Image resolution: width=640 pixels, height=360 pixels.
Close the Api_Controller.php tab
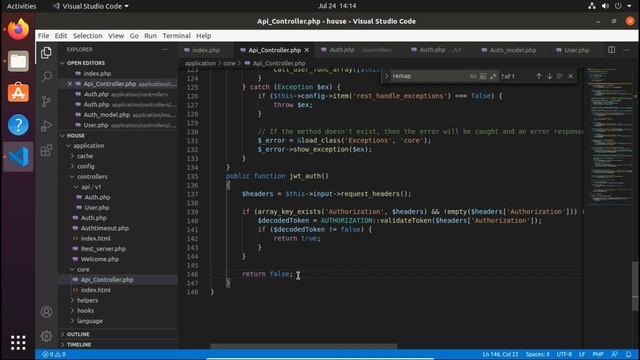(307, 50)
